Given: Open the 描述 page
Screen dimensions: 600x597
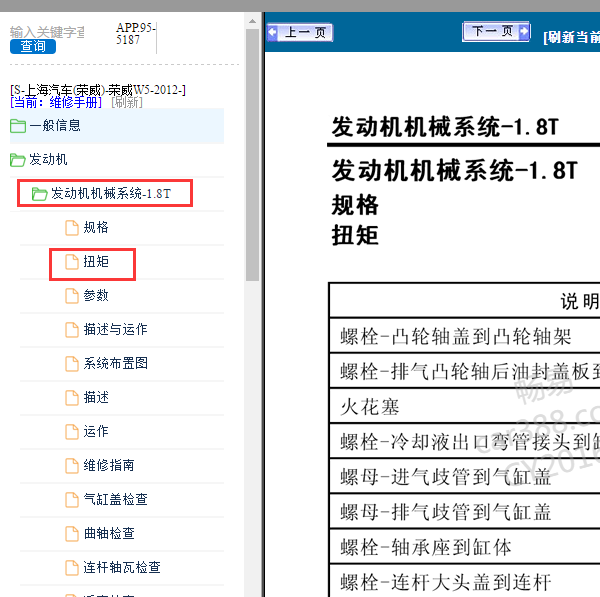Looking at the screenshot, I should (x=96, y=397).
